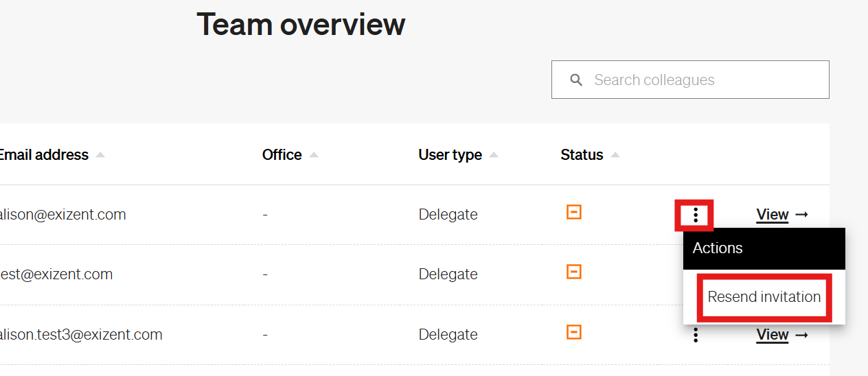The width and height of the screenshot is (868, 376).
Task: Click the pending status icon for est@exizent.com
Action: pyautogui.click(x=574, y=272)
